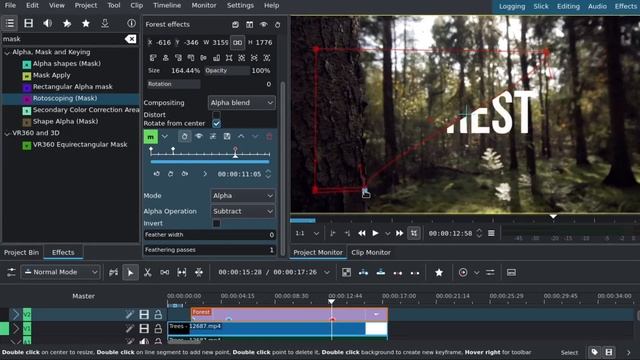Screen dimensions: 640x360
Task: Toggle the Distort checkbox
Action: (216, 115)
